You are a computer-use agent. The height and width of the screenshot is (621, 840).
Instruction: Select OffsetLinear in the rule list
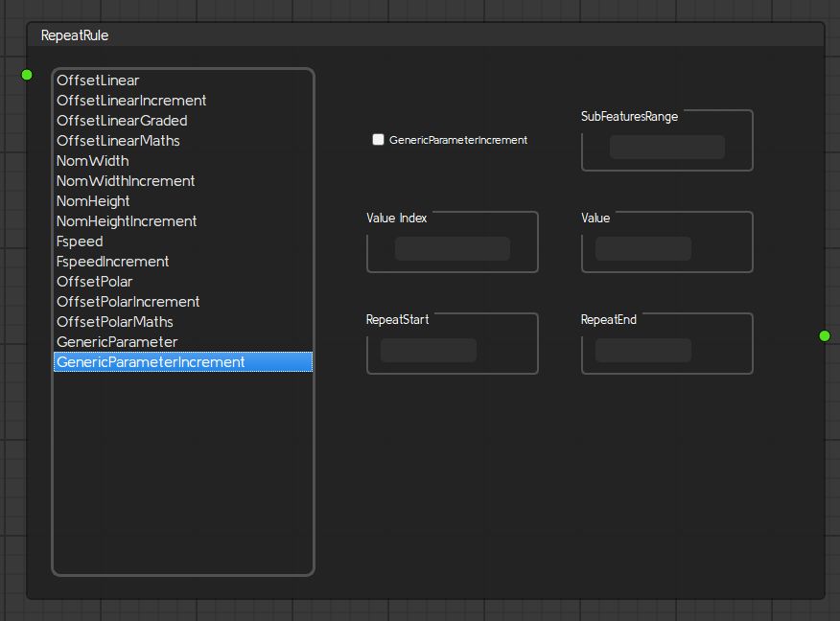(x=183, y=80)
